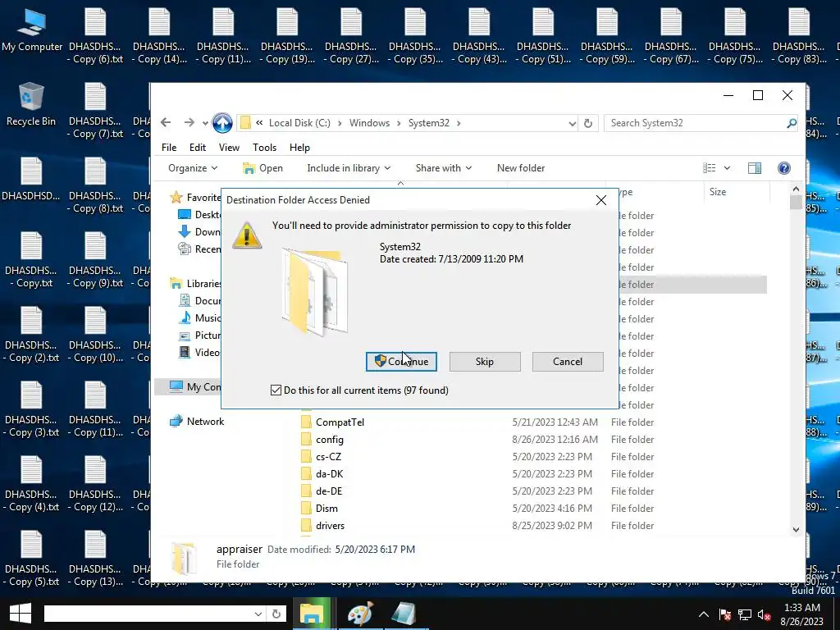The width and height of the screenshot is (840, 630).
Task: Click the Search System32 field
Action: (x=695, y=123)
